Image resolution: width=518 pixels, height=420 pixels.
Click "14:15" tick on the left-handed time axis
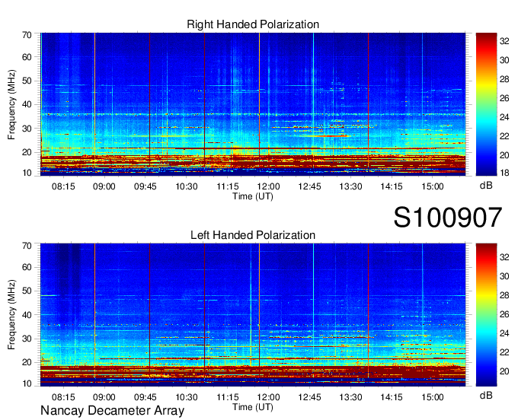[x=392, y=397]
